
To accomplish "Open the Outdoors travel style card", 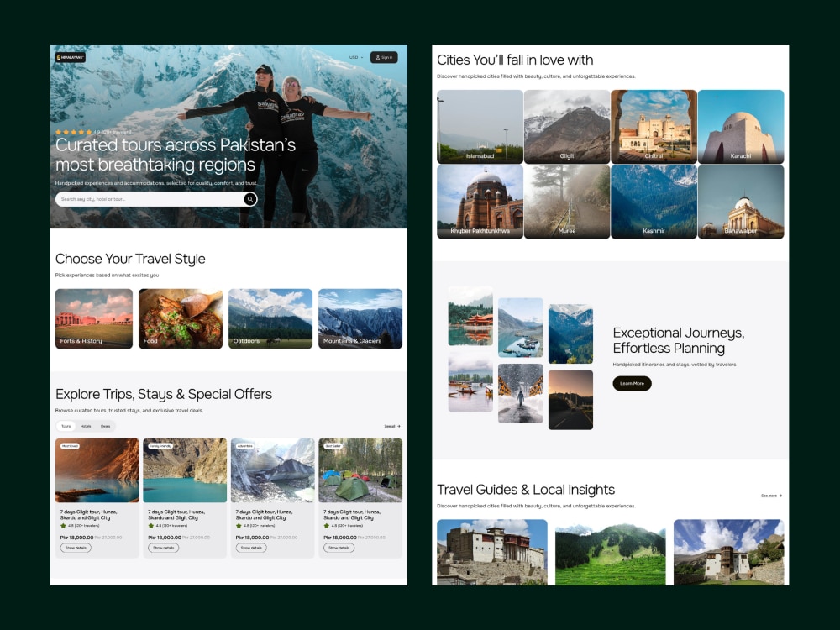I will tap(270, 318).
